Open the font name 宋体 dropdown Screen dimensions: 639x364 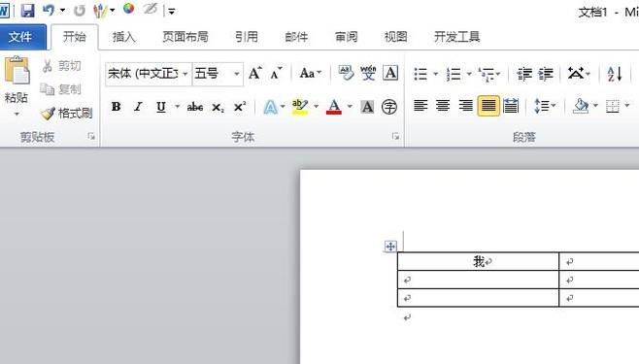[185, 74]
